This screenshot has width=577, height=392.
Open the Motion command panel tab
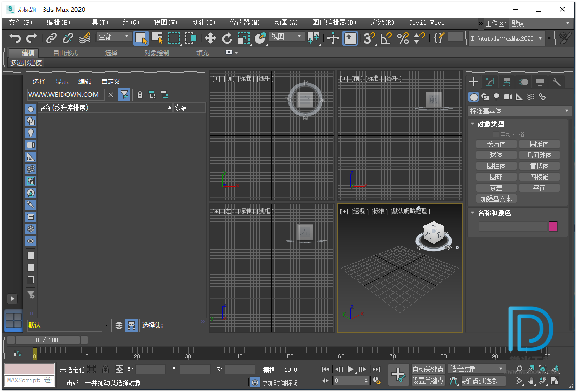[523, 82]
